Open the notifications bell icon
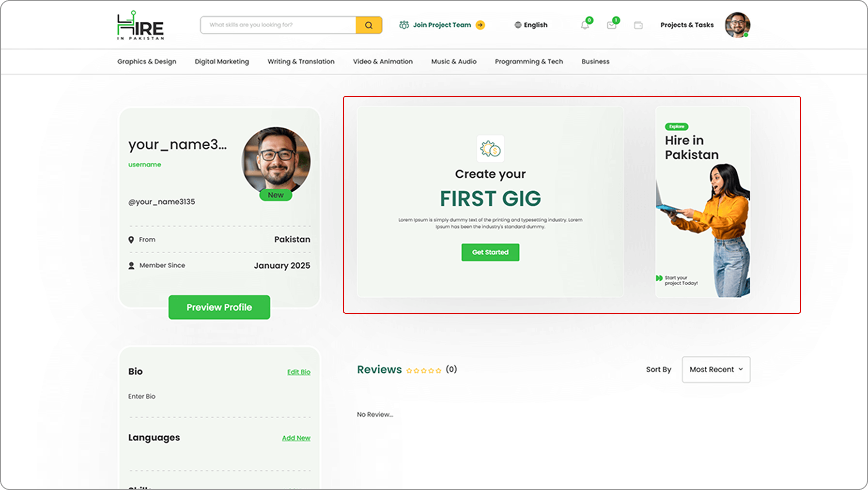Viewport: 868px width, 490px height. [585, 25]
